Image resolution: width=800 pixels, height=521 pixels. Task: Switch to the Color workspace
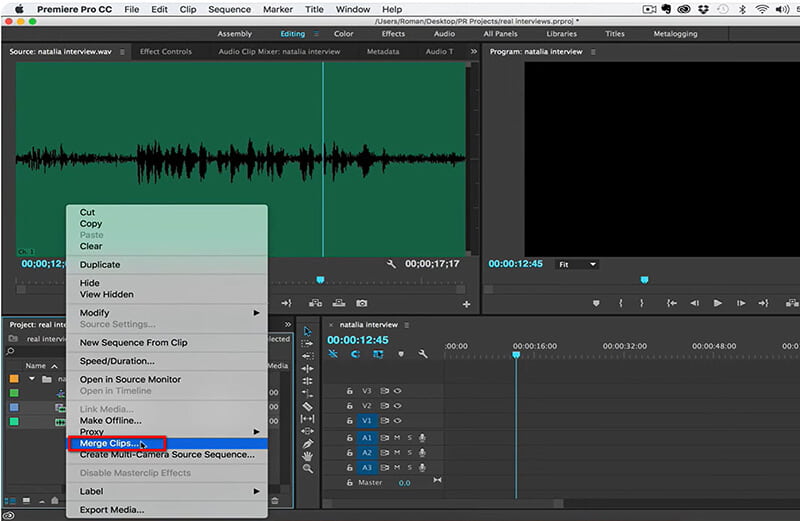(x=343, y=34)
